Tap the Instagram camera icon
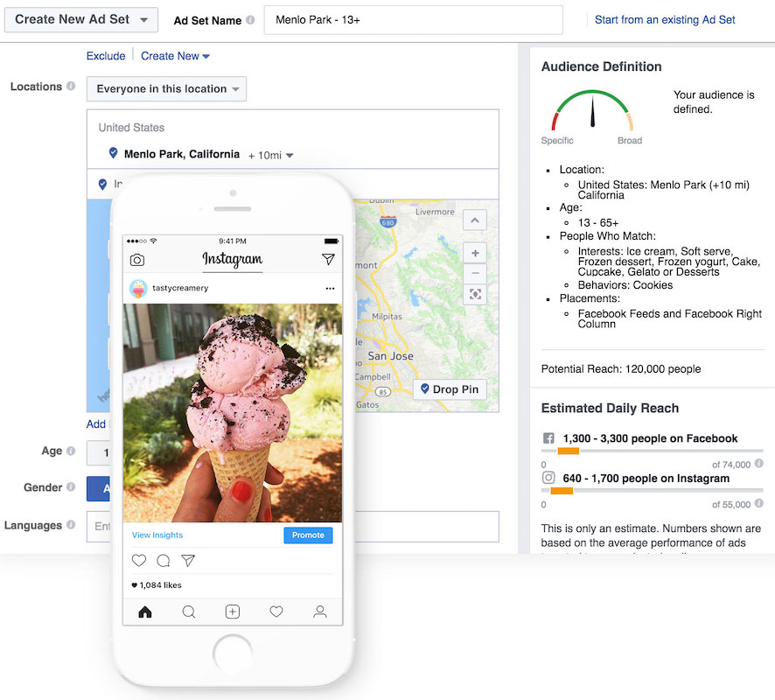The height and width of the screenshot is (700, 775). pyautogui.click(x=137, y=260)
